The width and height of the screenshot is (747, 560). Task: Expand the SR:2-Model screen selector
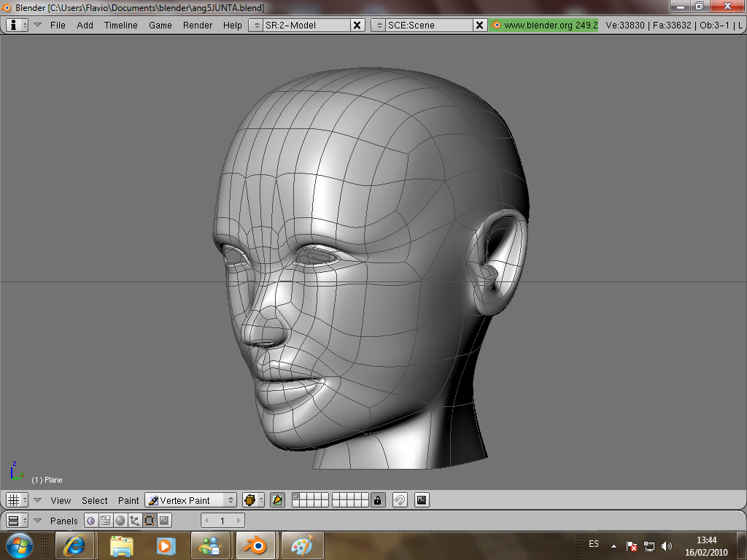click(x=255, y=25)
